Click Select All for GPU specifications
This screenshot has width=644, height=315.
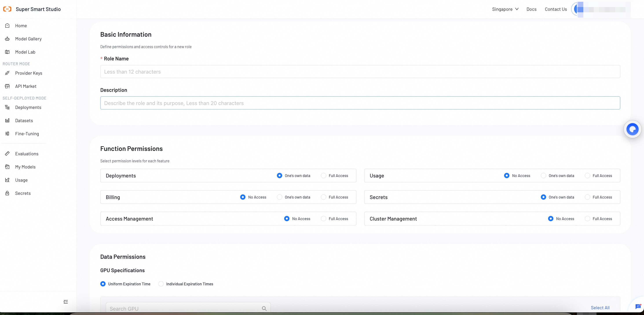600,308
